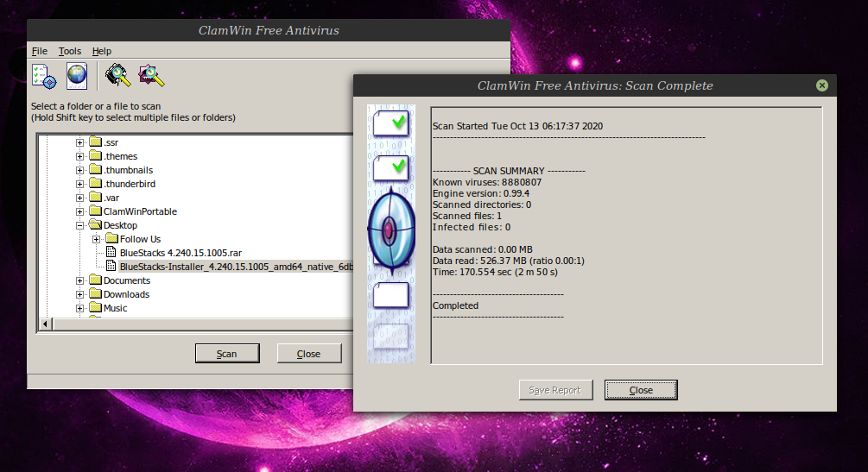Select the .thunderbird tree item label
The height and width of the screenshot is (472, 868).
[130, 184]
